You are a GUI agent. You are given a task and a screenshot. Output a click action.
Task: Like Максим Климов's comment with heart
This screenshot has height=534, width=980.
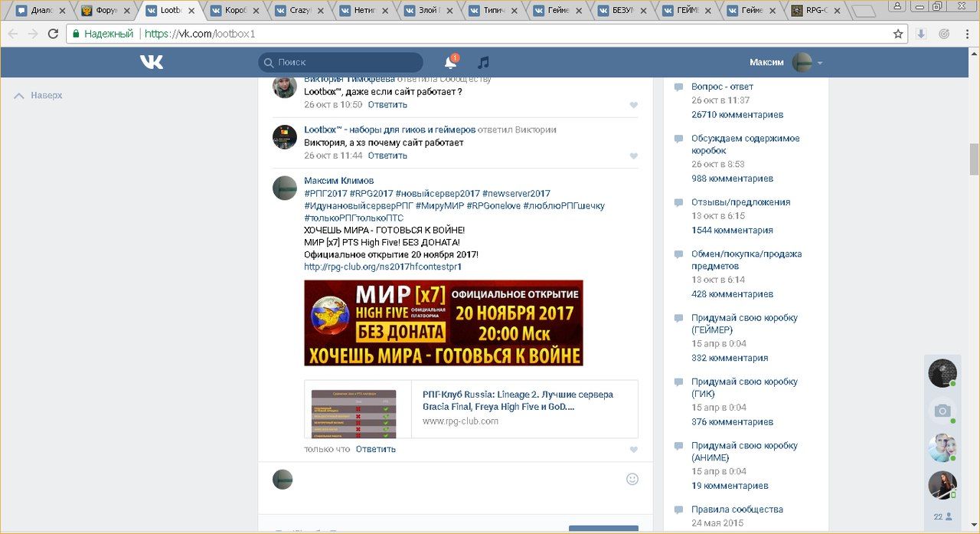point(633,450)
